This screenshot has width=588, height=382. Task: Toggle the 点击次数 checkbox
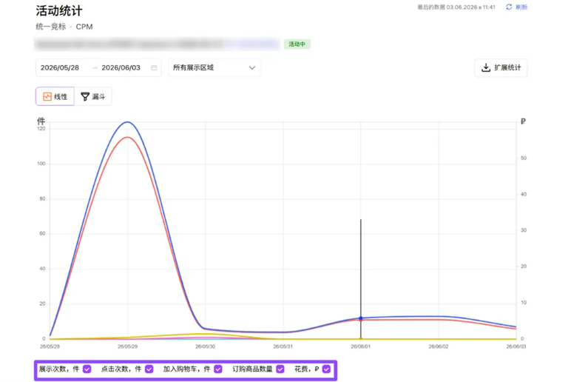coord(149,369)
